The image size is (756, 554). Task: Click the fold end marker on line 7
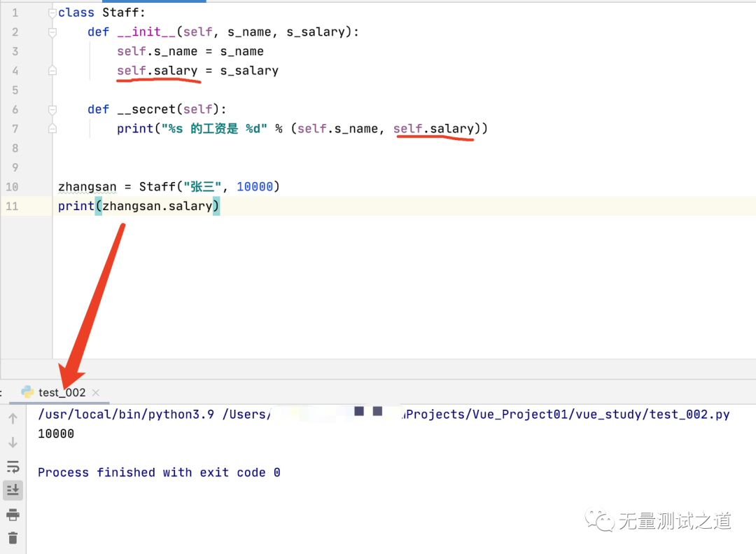click(x=52, y=129)
